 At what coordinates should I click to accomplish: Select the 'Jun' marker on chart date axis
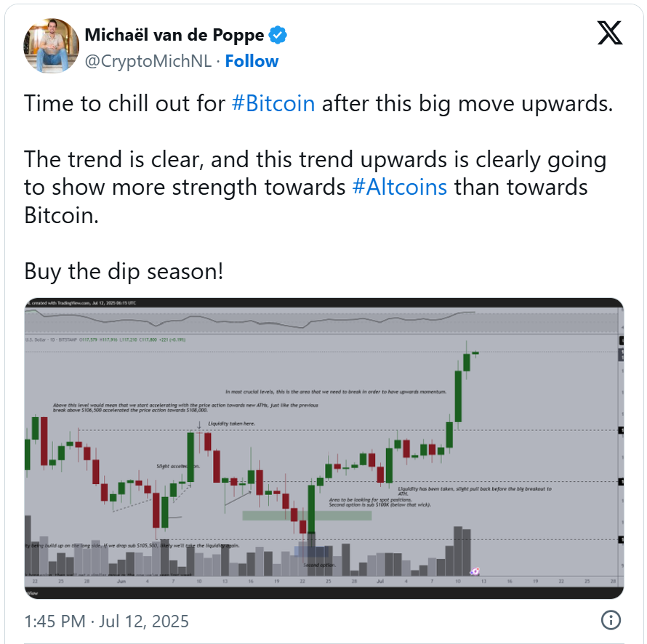click(x=121, y=581)
